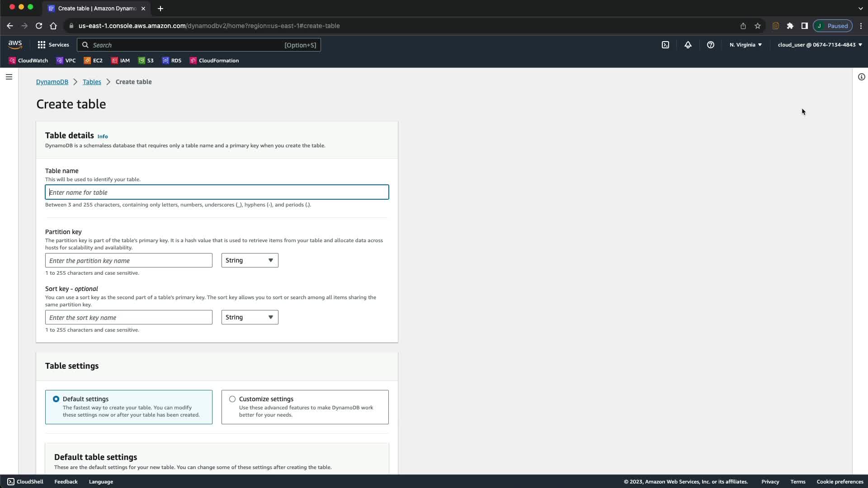Expand the left hamburger navigation menu

(x=9, y=77)
